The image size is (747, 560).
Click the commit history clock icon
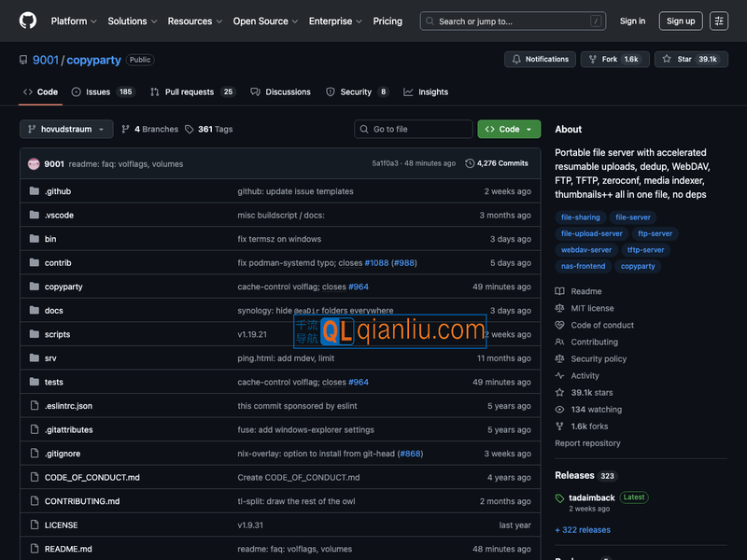coord(470,163)
